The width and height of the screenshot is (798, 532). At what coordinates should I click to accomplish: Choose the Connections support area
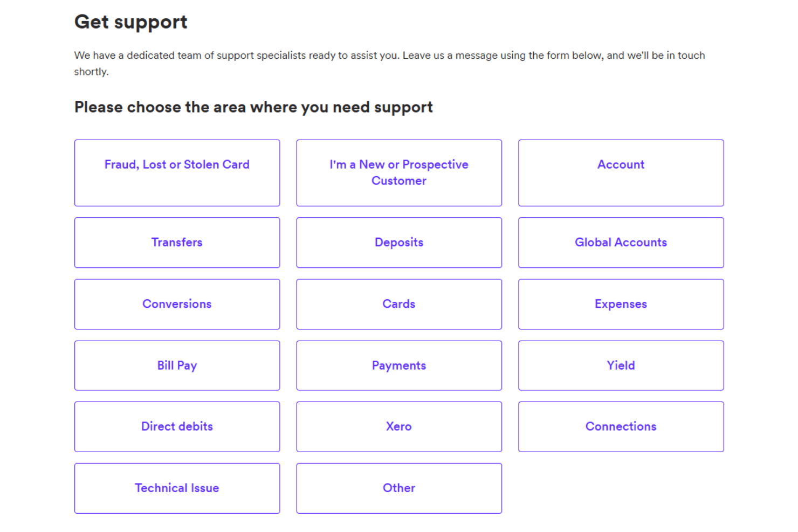coord(621,426)
